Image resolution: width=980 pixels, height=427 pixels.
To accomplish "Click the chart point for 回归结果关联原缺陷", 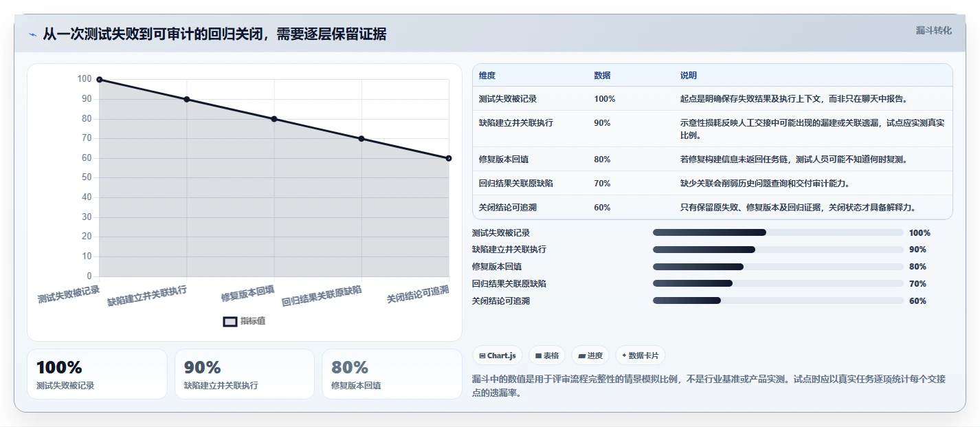I will pos(361,139).
